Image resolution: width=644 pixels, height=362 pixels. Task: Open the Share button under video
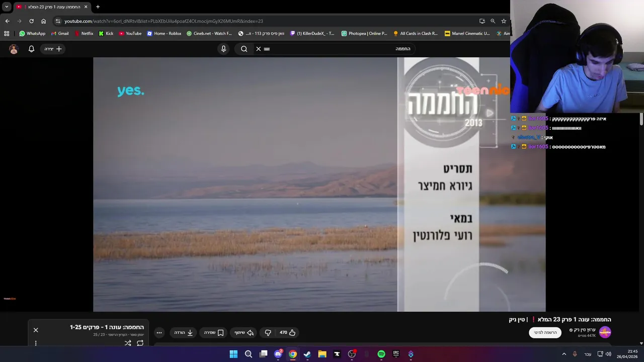pos(244,332)
